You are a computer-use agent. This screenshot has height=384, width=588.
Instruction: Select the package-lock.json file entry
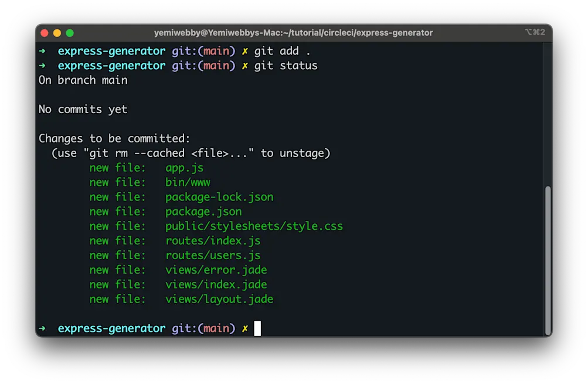(x=219, y=197)
